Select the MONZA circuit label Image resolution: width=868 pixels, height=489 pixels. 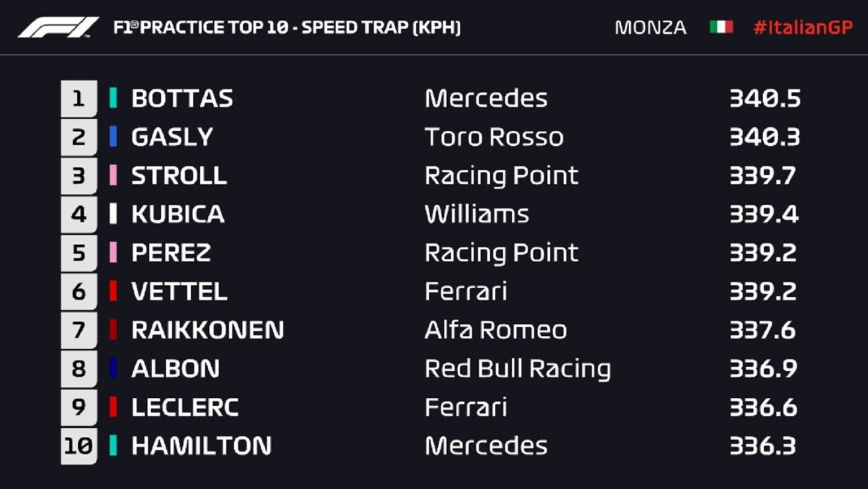[650, 28]
